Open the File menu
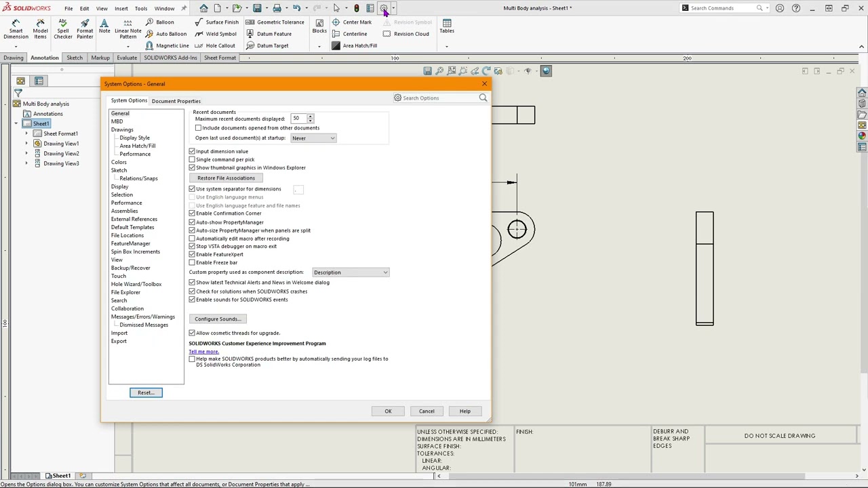The height and width of the screenshot is (488, 868). tap(68, 8)
